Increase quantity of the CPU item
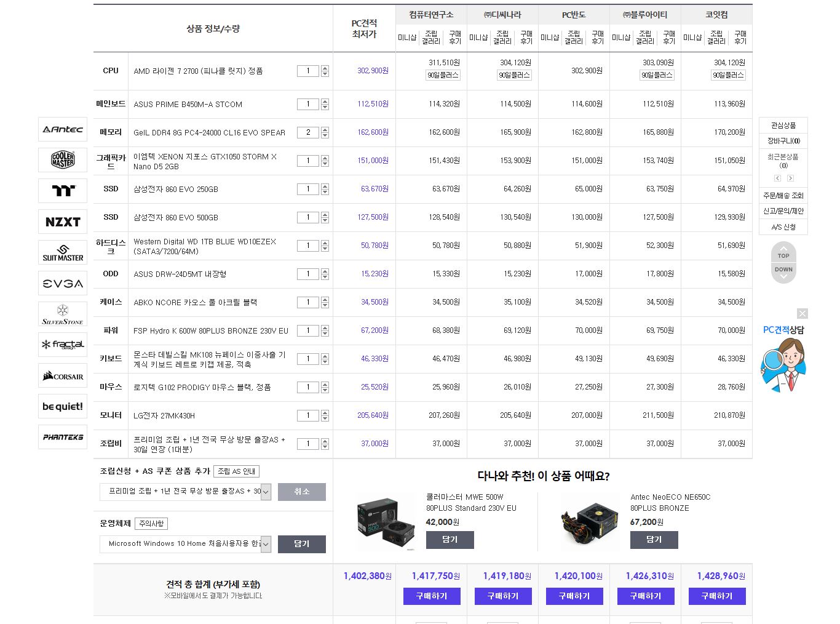 click(325, 68)
